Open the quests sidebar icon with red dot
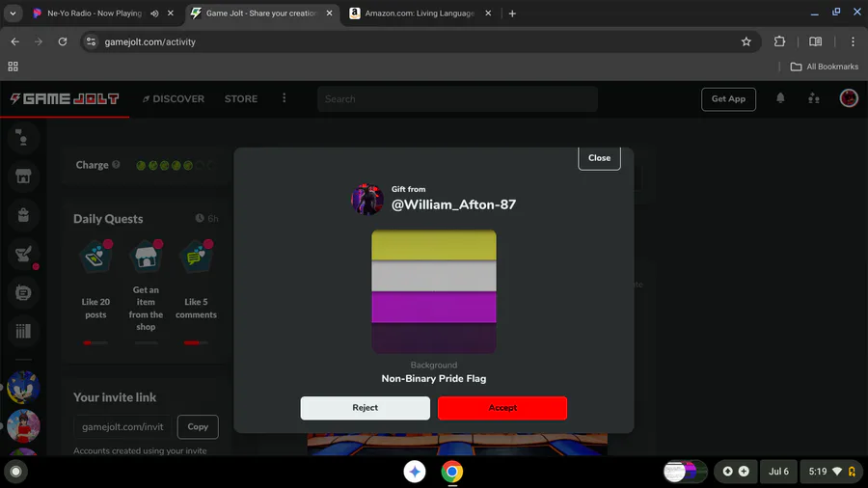The image size is (868, 488). tap(23, 254)
